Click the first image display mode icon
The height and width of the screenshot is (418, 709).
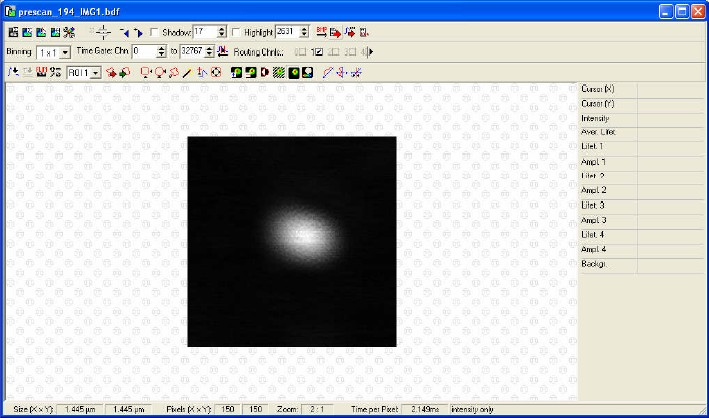(13, 33)
